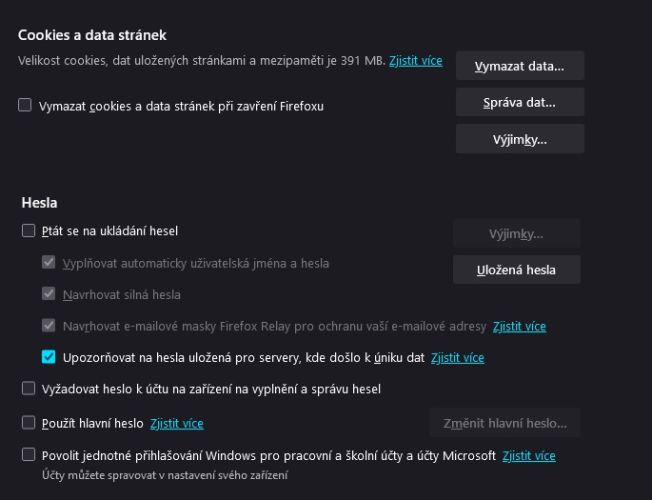Click the Změnit hlavní heslo… button

coord(505,423)
